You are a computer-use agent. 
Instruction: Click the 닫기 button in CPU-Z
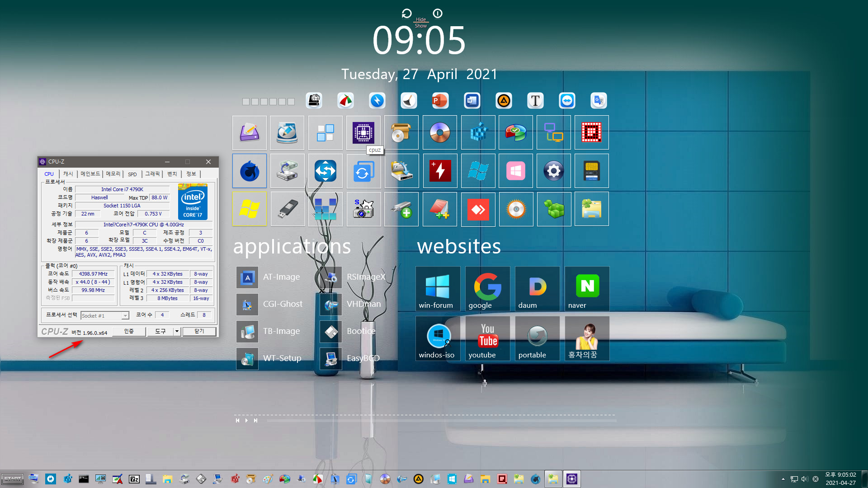199,332
